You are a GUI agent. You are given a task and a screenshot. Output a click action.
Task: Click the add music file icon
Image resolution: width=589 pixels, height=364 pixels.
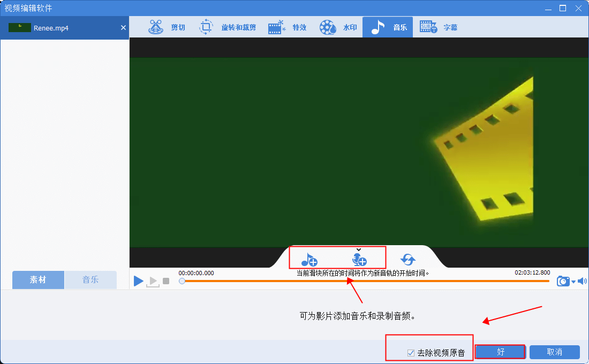309,260
